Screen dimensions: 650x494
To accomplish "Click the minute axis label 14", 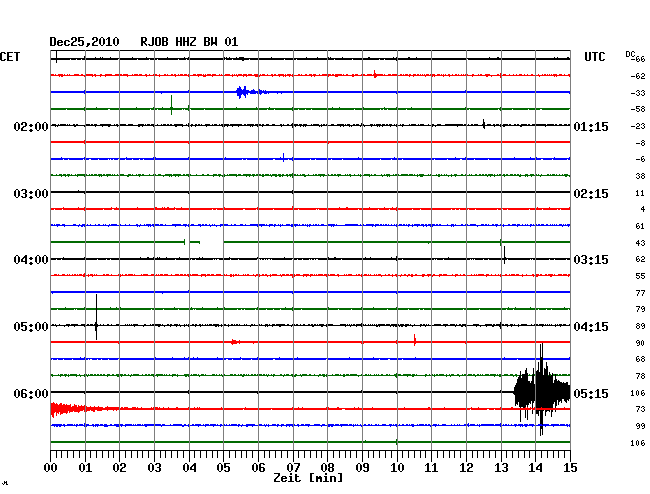I will coord(536,468).
